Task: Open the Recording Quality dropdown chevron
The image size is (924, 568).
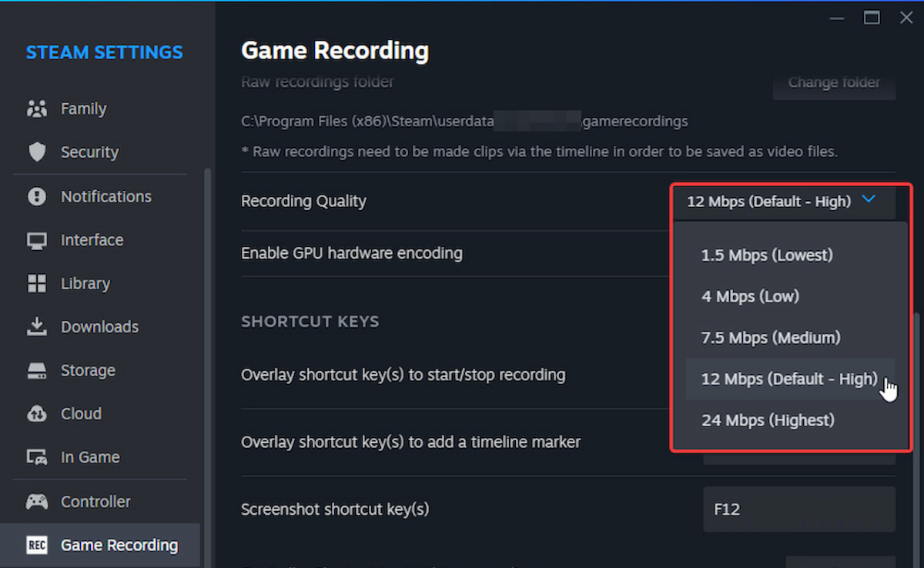Action: click(x=869, y=199)
